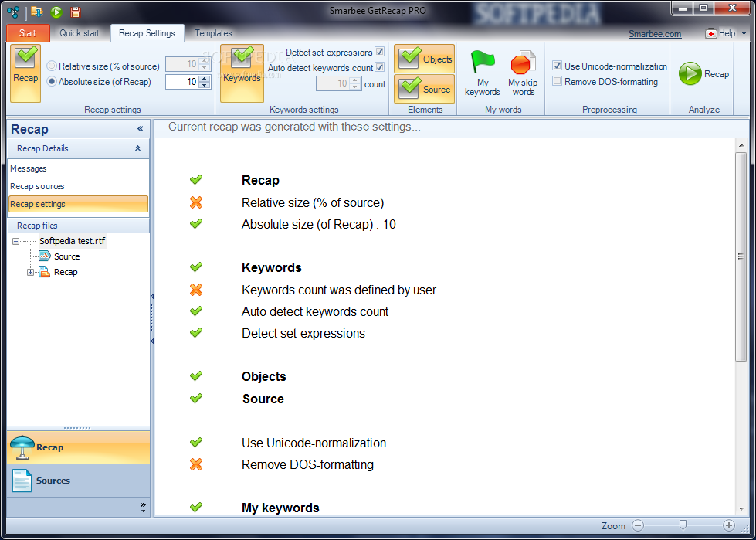Viewport: 756px width, 540px height.
Task: Click the navigation pane resize grip dots
Action: [x=77, y=428]
